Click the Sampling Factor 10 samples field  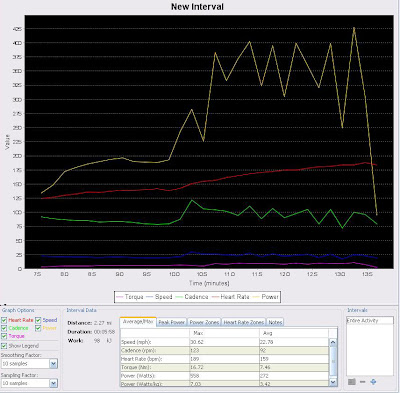pyautogui.click(x=25, y=383)
